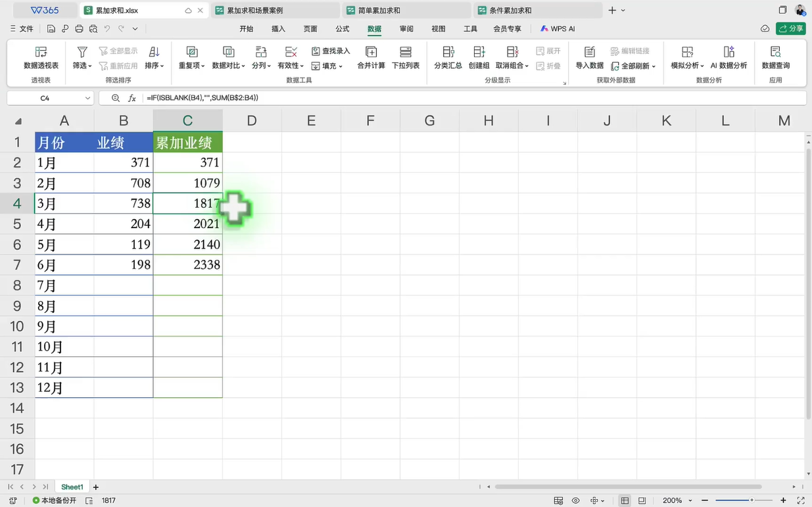Screen dimensions: 812x507
Task: Open the name box dropdown for C4
Action: pos(88,98)
